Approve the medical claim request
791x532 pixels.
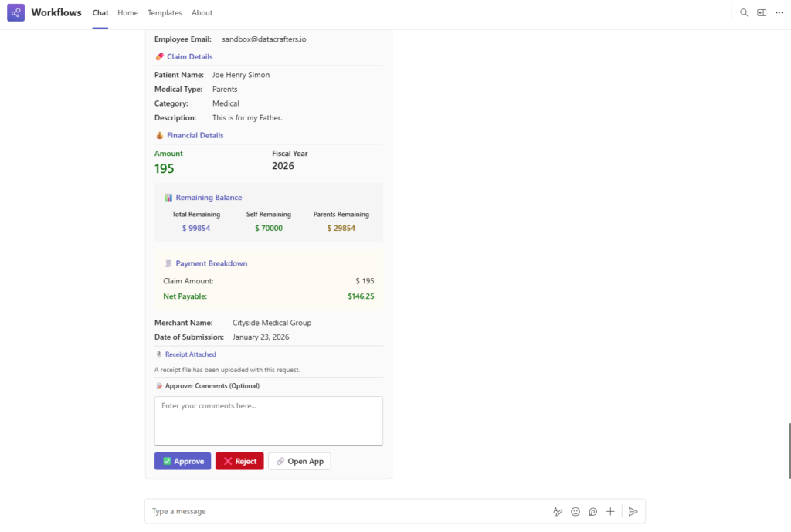point(182,461)
